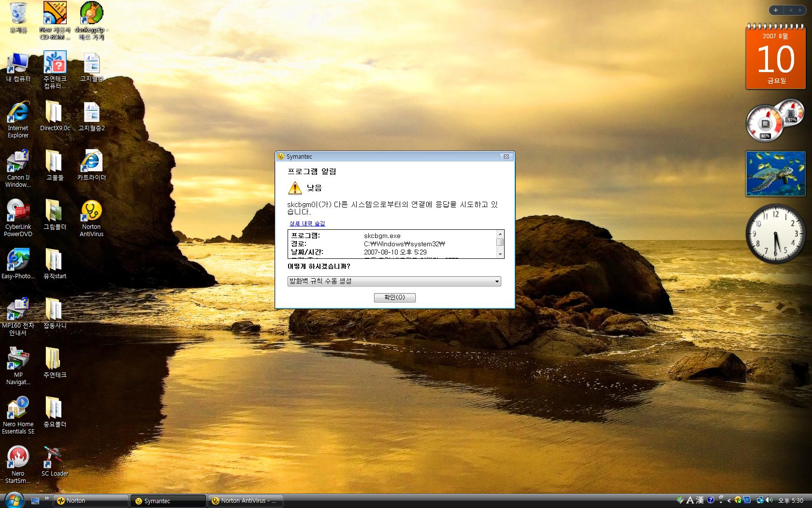812x508 pixels.
Task: Show hidden tray icons arrow
Action: (729, 500)
